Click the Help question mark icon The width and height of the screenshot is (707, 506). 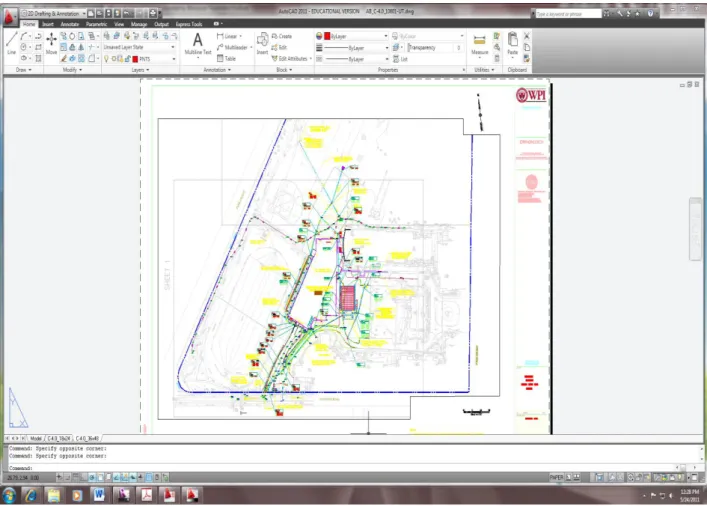pos(650,14)
